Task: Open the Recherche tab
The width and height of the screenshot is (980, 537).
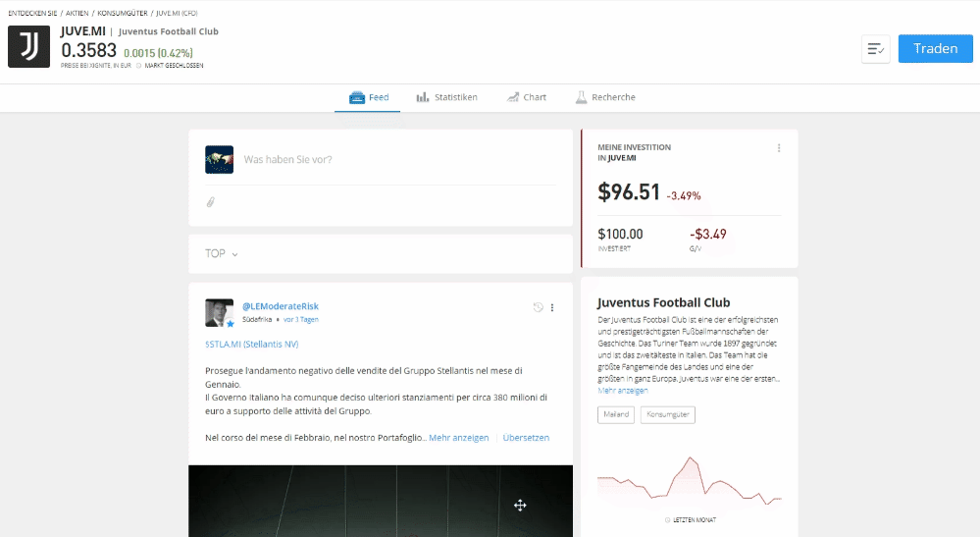Action: pyautogui.click(x=605, y=97)
